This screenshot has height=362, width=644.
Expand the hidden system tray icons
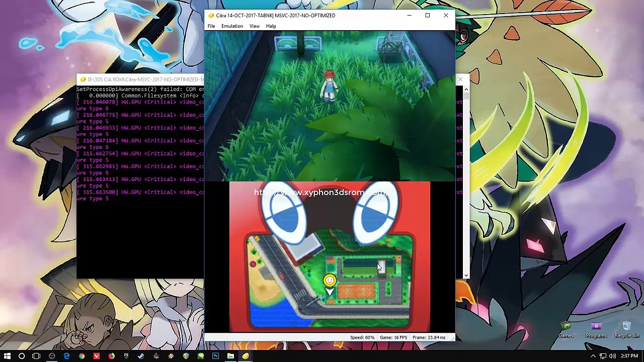coord(593,356)
